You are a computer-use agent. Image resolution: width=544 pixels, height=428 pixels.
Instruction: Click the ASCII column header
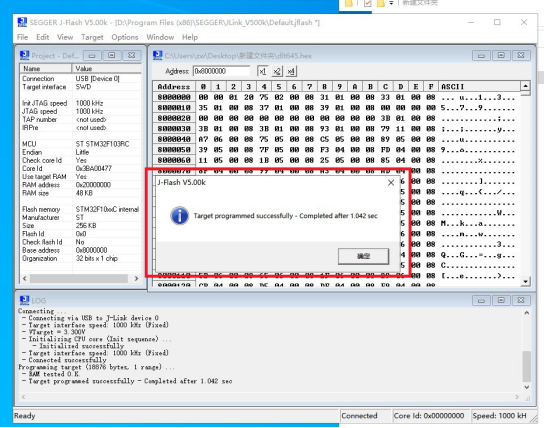(479, 87)
